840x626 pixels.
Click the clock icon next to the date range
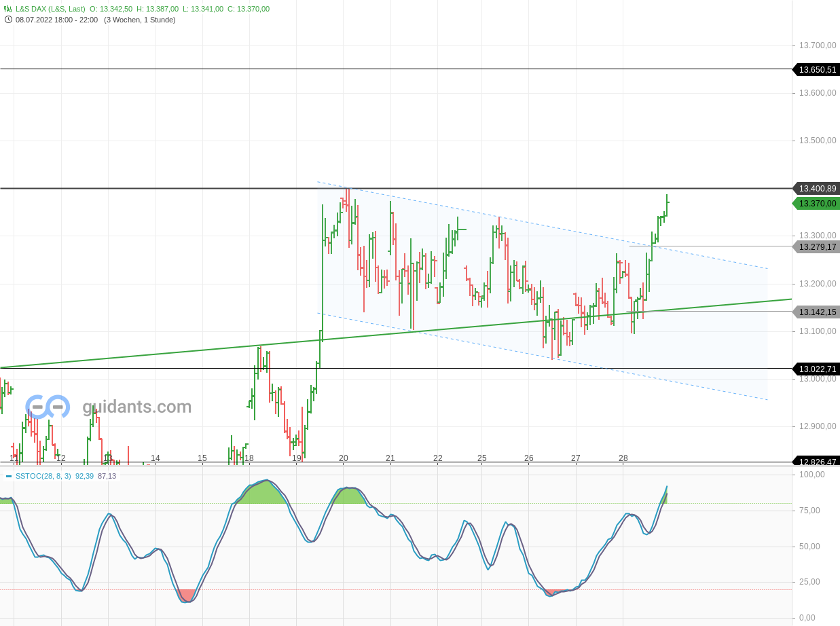7,20
